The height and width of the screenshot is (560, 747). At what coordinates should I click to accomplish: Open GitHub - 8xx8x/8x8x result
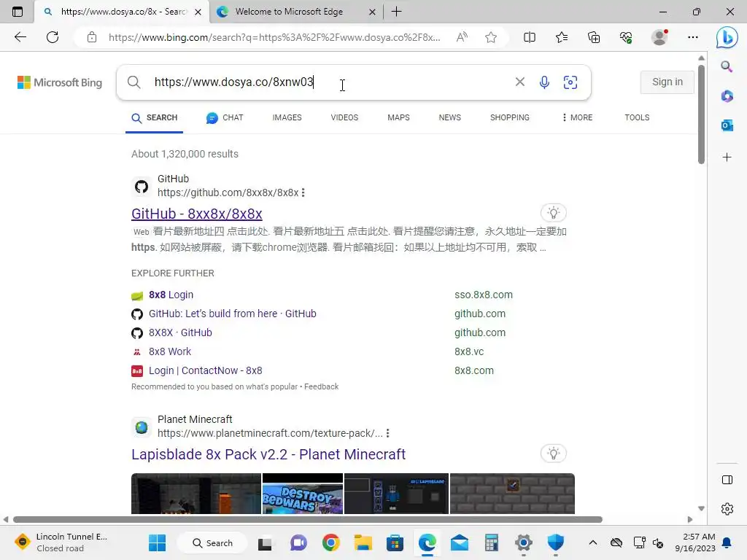[x=197, y=214]
